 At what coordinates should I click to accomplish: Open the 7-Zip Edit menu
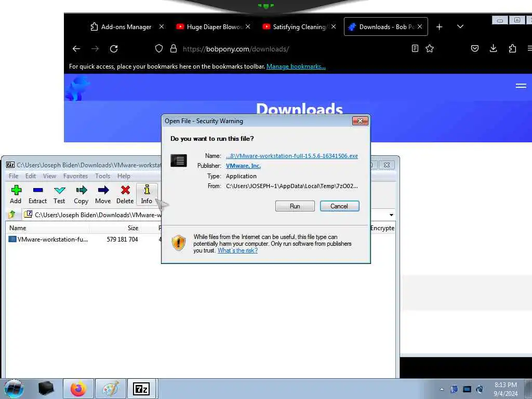(31, 176)
